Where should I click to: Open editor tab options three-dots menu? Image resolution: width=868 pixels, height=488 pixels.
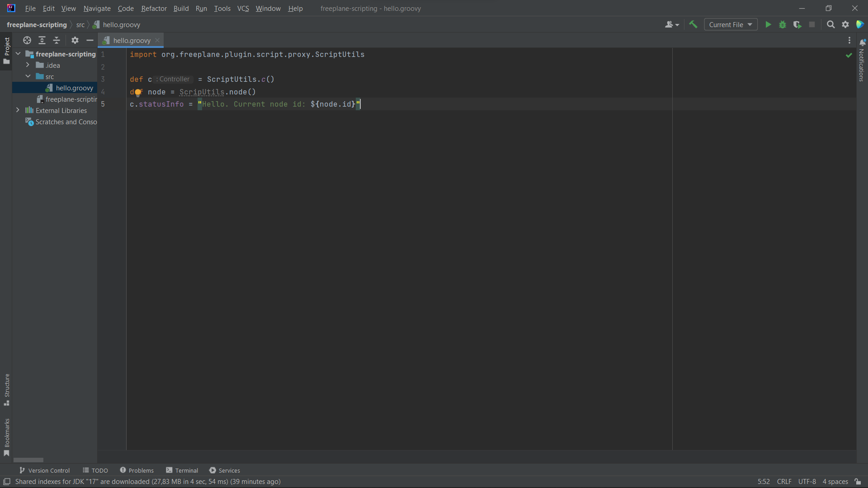pyautogui.click(x=849, y=40)
